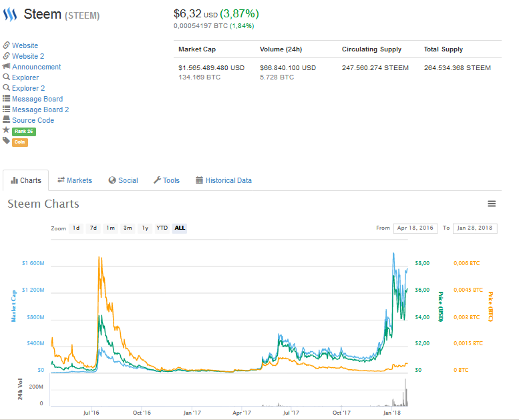Click the link icon beside Website
The width and height of the screenshot is (519, 420).
(6, 45)
